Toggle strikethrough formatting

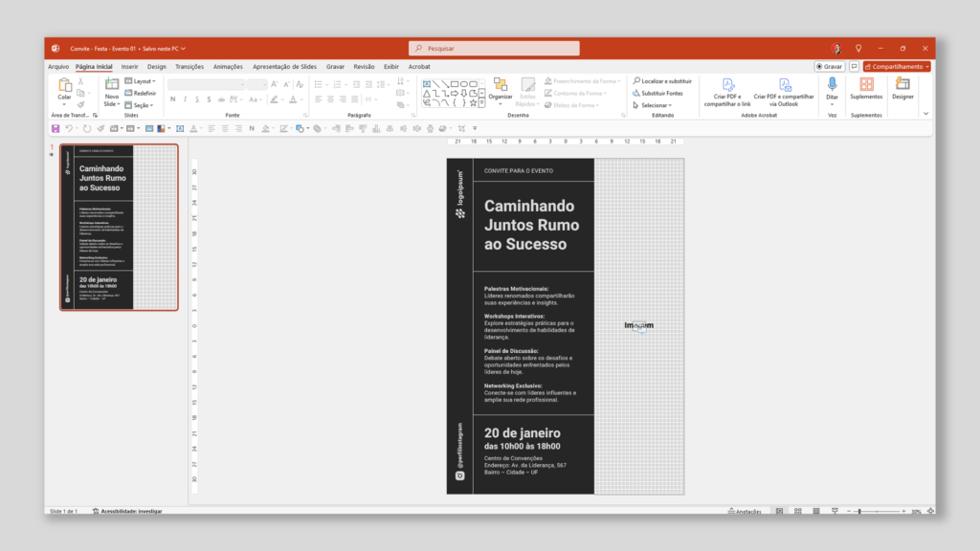coord(221,99)
